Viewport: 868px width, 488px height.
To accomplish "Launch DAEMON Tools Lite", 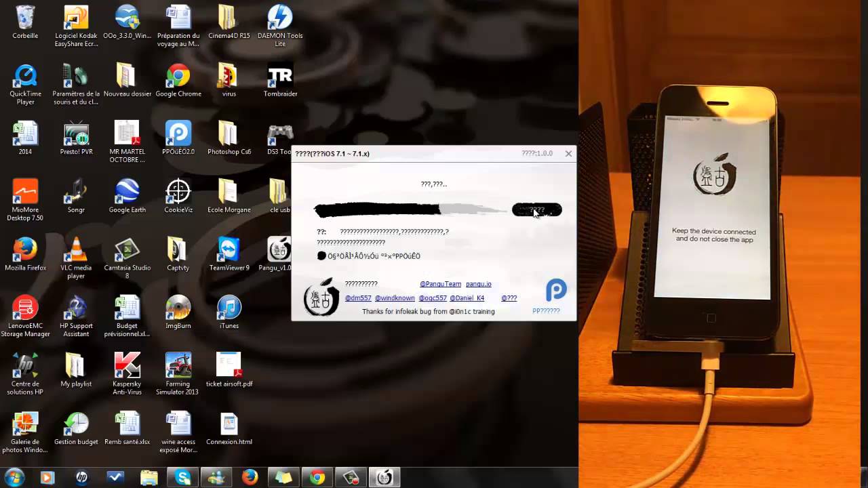I will pyautogui.click(x=280, y=26).
